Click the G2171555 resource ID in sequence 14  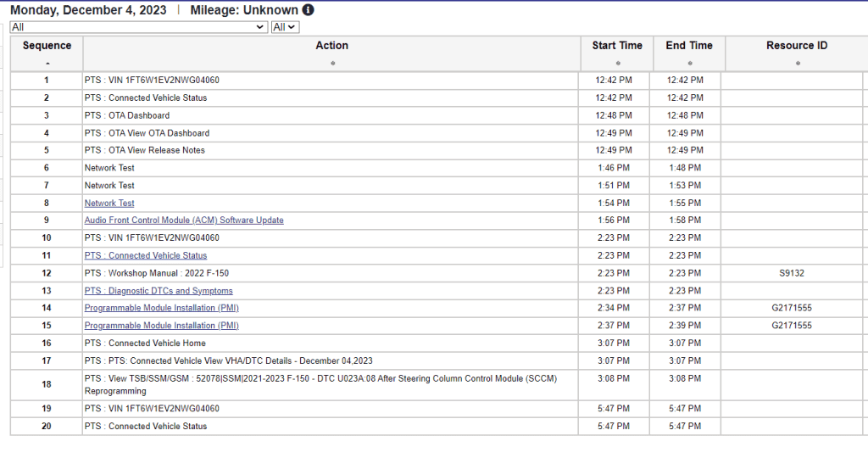pyautogui.click(x=792, y=308)
